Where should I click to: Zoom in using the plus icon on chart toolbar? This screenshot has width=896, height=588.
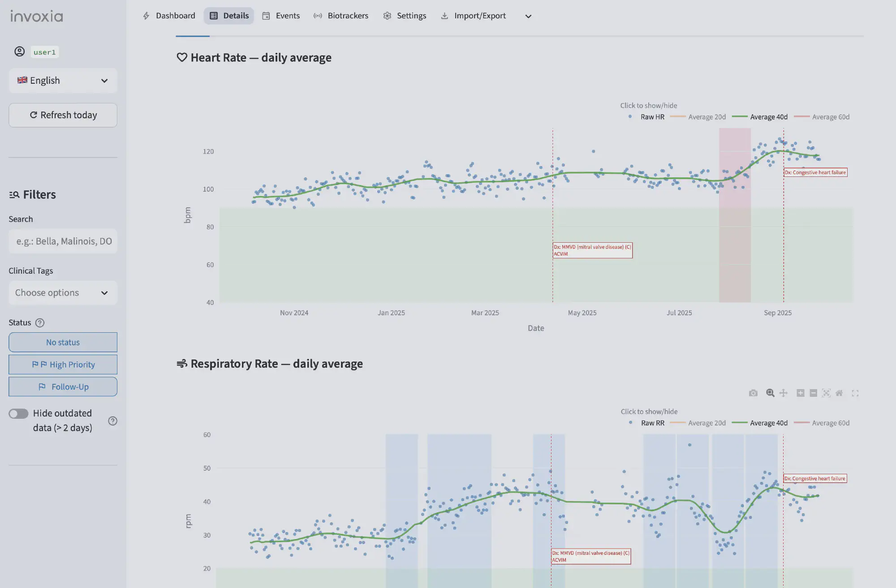pos(800,393)
